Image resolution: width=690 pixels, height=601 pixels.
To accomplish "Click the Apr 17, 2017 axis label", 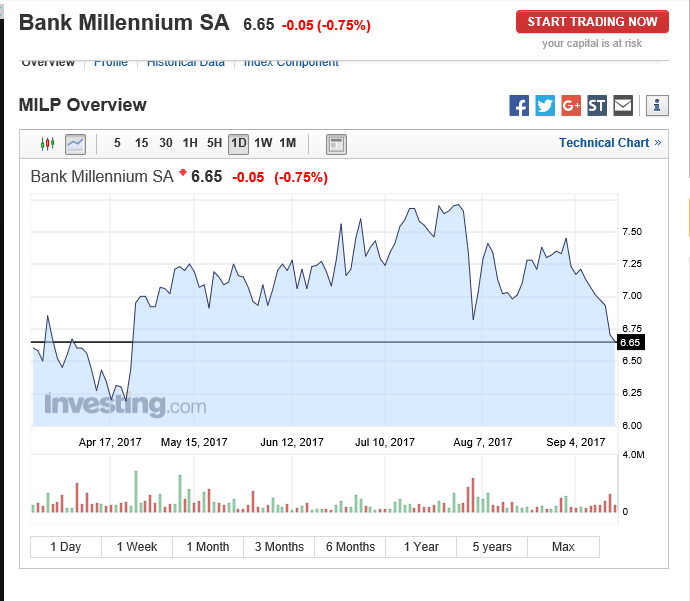I will tap(110, 442).
